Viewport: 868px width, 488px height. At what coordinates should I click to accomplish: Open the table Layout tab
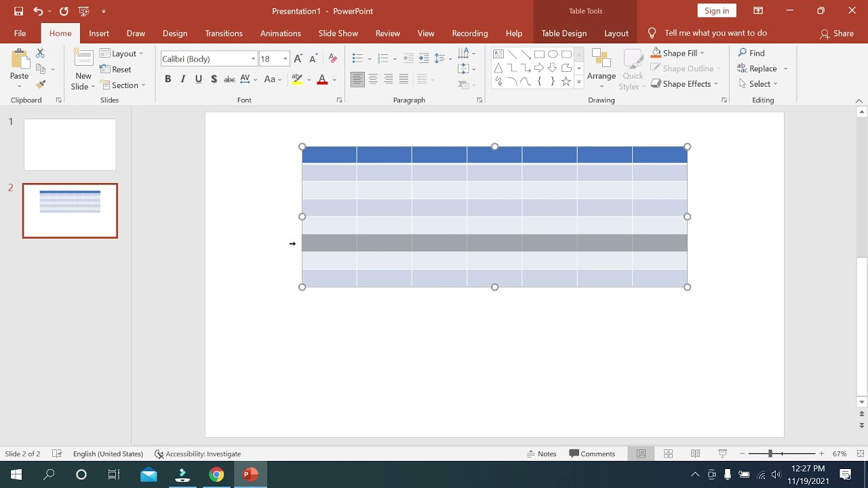616,33
